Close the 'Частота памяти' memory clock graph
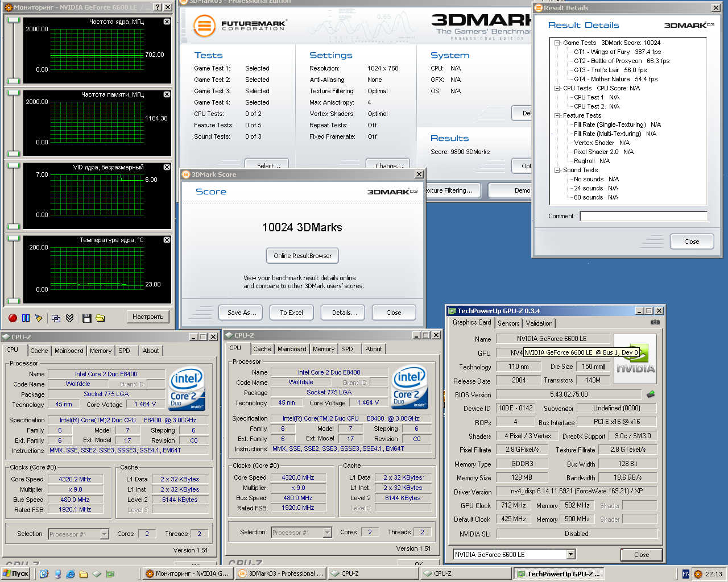728x582 pixels. coord(167,94)
